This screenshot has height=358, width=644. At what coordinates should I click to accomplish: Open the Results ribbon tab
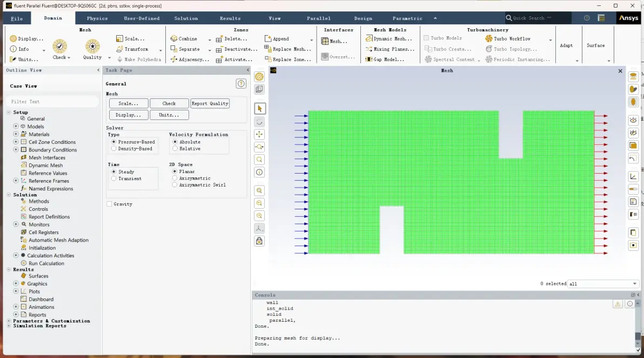(x=230, y=18)
